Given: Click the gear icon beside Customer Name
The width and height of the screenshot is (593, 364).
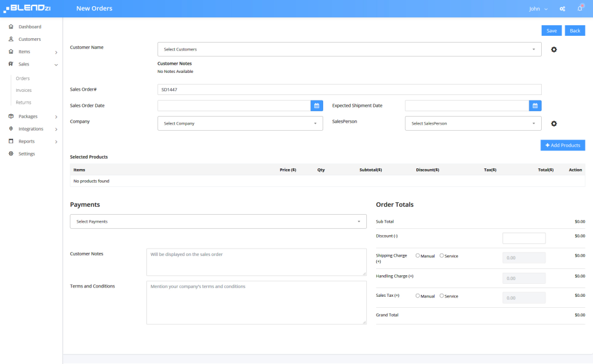Looking at the screenshot, I should pyautogui.click(x=553, y=49).
